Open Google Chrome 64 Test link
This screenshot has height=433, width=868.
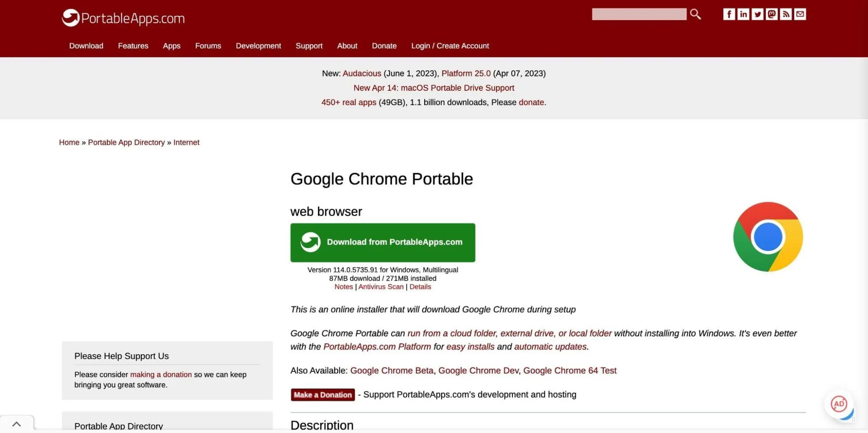(570, 370)
